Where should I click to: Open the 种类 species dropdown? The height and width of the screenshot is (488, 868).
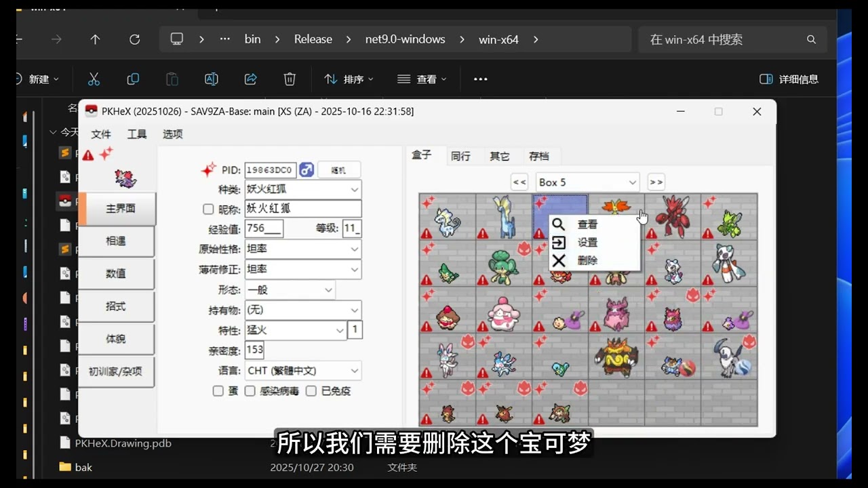(302, 190)
